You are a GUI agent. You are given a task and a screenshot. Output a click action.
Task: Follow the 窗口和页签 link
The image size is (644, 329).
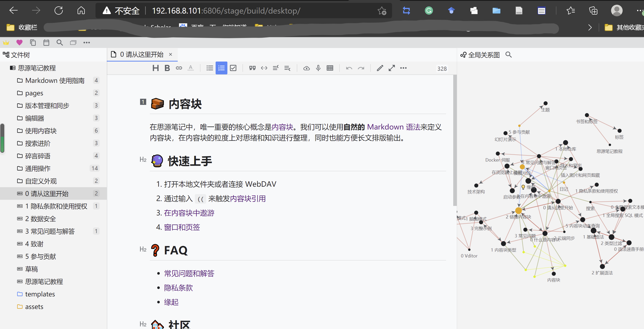[x=182, y=227]
